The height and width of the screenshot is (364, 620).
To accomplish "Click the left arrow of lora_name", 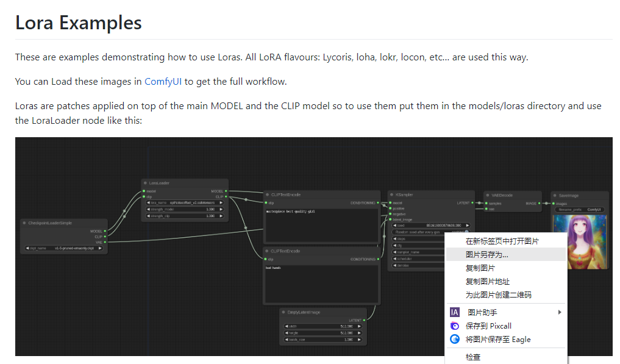I will pos(148,202).
